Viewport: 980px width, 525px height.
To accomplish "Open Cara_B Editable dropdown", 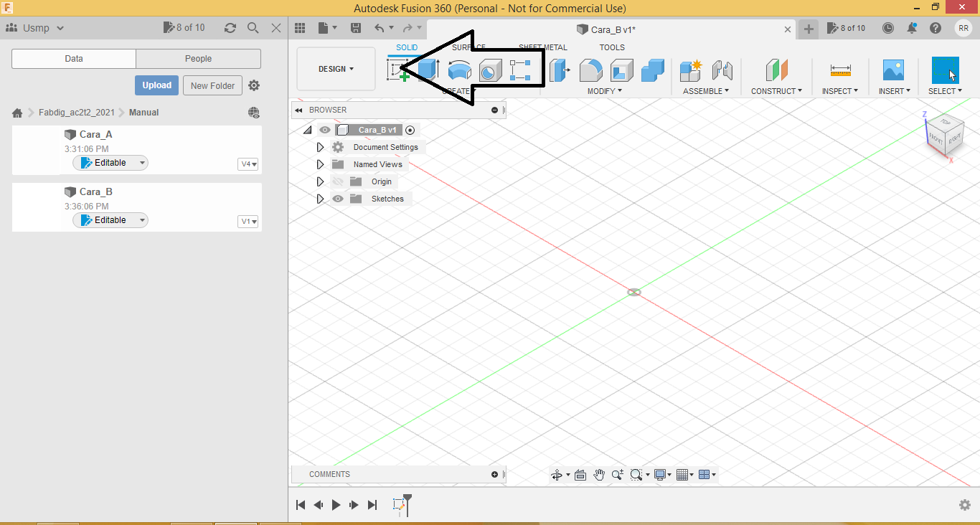I will pos(142,220).
